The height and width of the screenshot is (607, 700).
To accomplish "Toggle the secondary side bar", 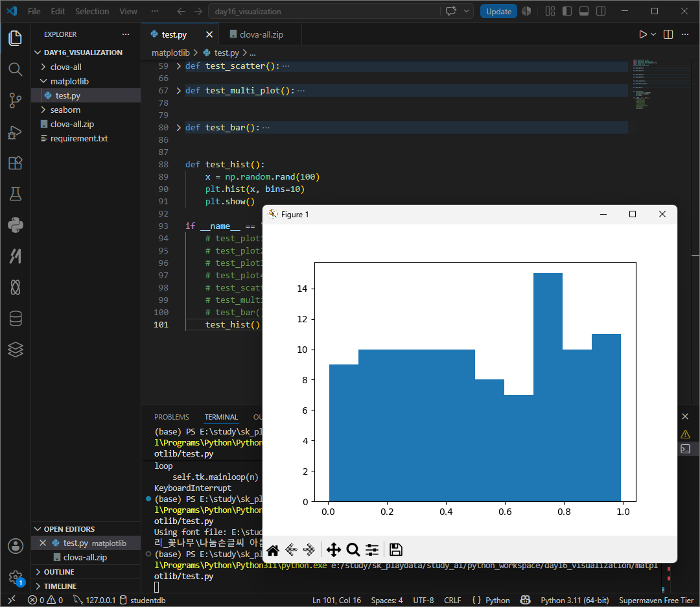I will click(601, 11).
